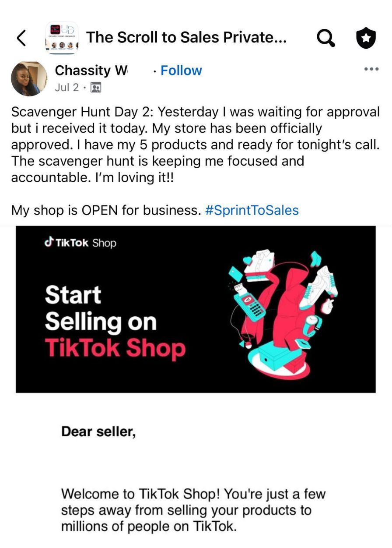Open the three-dot post options menu

coord(371,69)
